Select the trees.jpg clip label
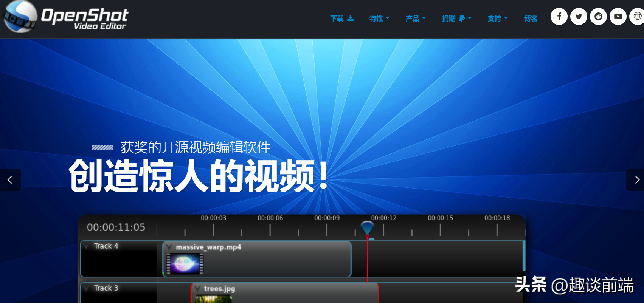Image resolution: width=644 pixels, height=303 pixels. click(219, 289)
